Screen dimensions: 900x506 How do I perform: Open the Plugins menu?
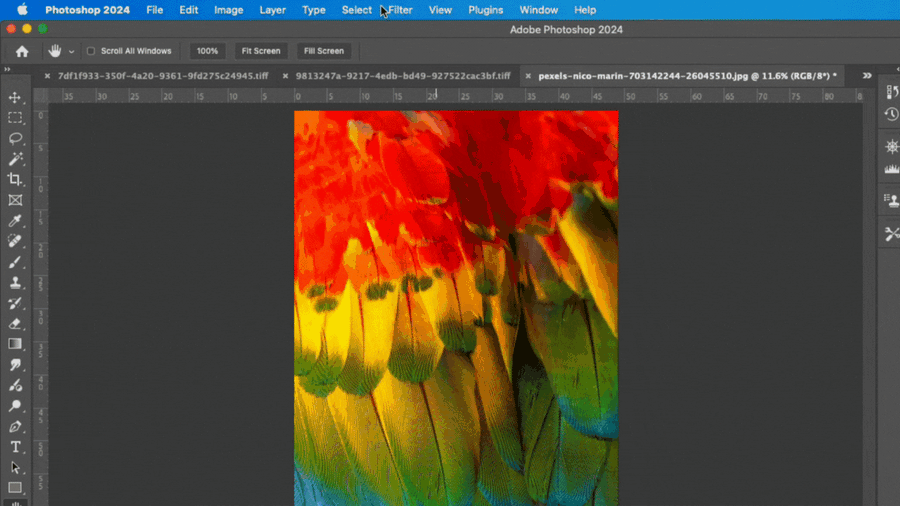click(486, 10)
